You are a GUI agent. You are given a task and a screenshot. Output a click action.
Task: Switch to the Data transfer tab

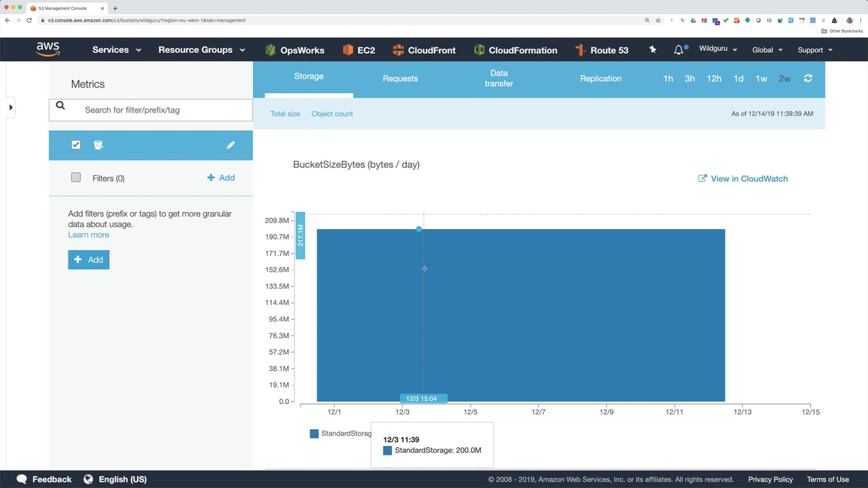pos(498,79)
